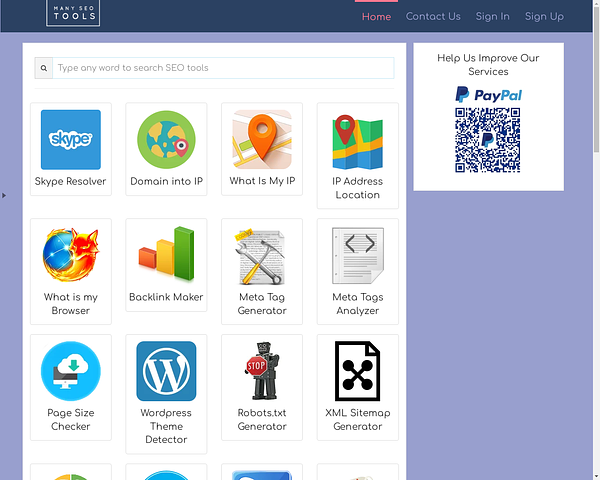This screenshot has height=480, width=600.
Task: Select the IP Address Location map icon
Action: pyautogui.click(x=357, y=141)
